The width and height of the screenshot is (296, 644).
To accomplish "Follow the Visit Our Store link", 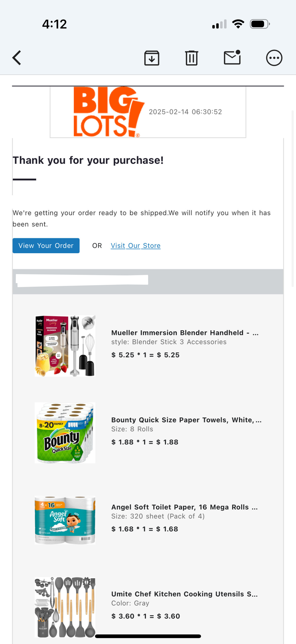I will [x=136, y=246].
